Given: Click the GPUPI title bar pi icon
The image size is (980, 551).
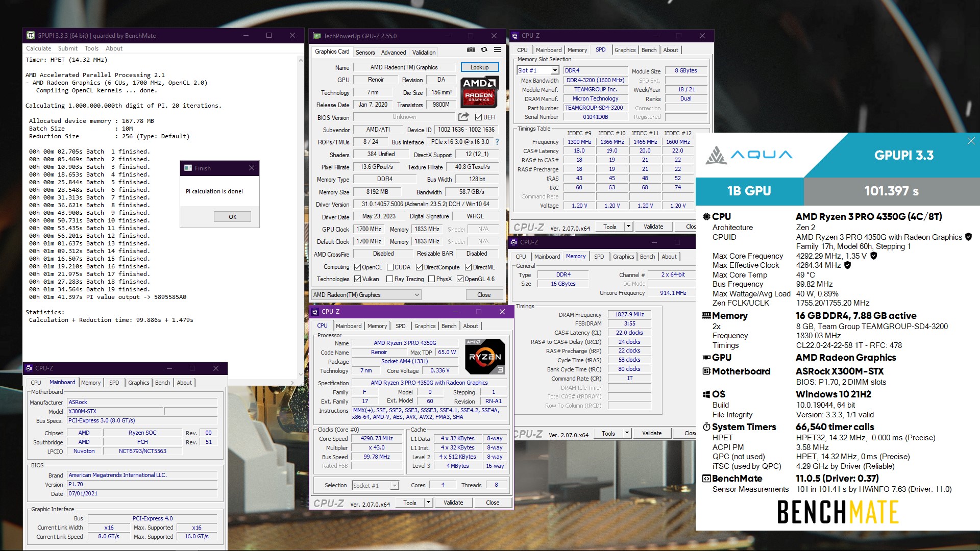Looking at the screenshot, I should (x=31, y=35).
